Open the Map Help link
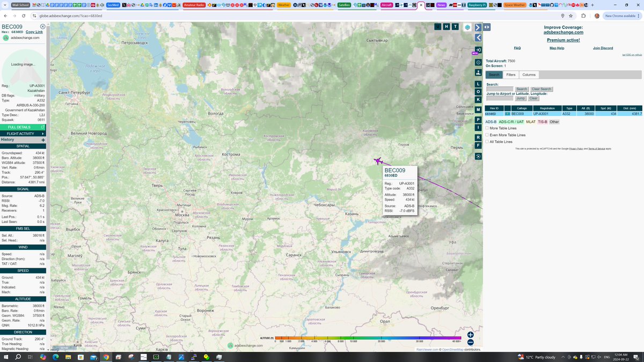Viewport: 644px width, 362px height. click(557, 48)
